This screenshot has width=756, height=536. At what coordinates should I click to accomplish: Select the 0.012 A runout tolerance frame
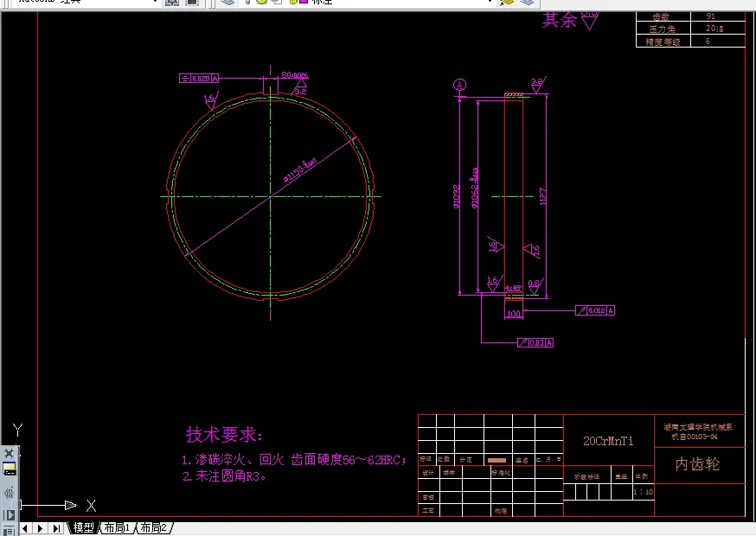(595, 310)
